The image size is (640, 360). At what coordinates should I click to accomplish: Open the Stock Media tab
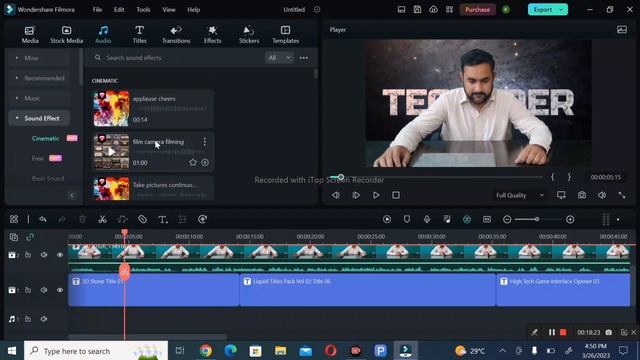[x=67, y=35]
